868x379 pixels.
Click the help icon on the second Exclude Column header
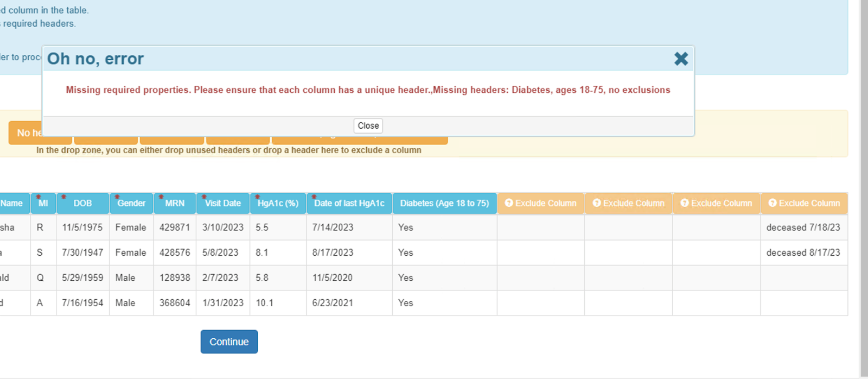(597, 203)
